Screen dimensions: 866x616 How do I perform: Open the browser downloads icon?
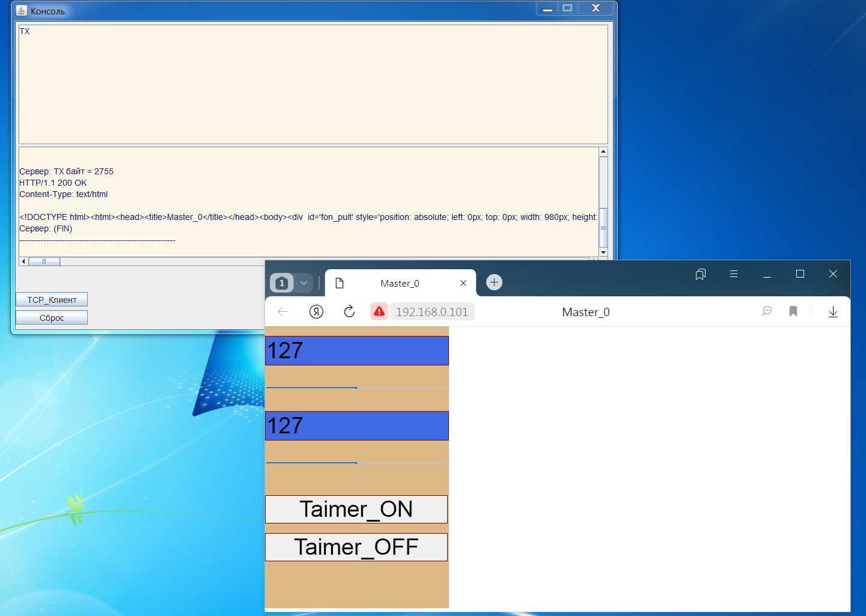(x=833, y=311)
